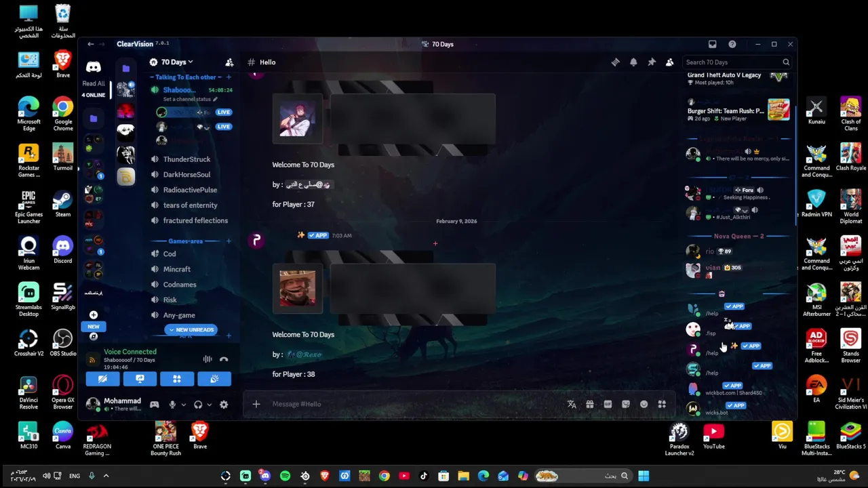Screen dimensions: 868x488
Task: Launch an activity from voice panel
Action: (x=177, y=379)
